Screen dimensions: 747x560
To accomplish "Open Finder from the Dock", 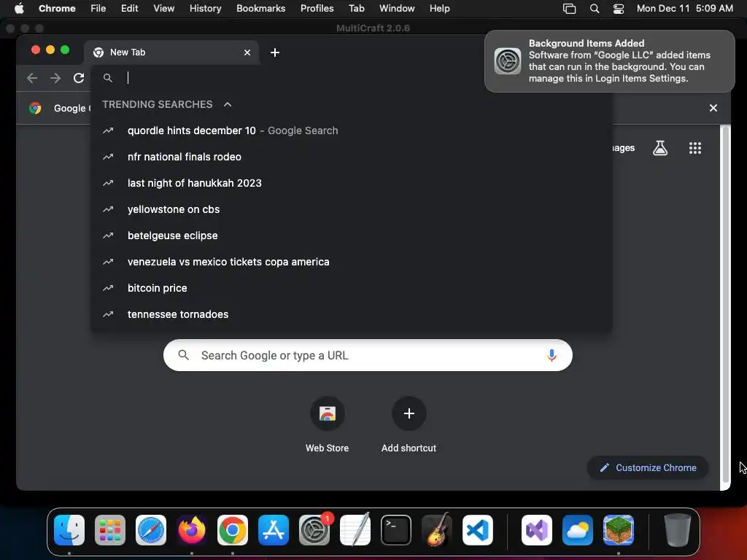I will click(69, 530).
